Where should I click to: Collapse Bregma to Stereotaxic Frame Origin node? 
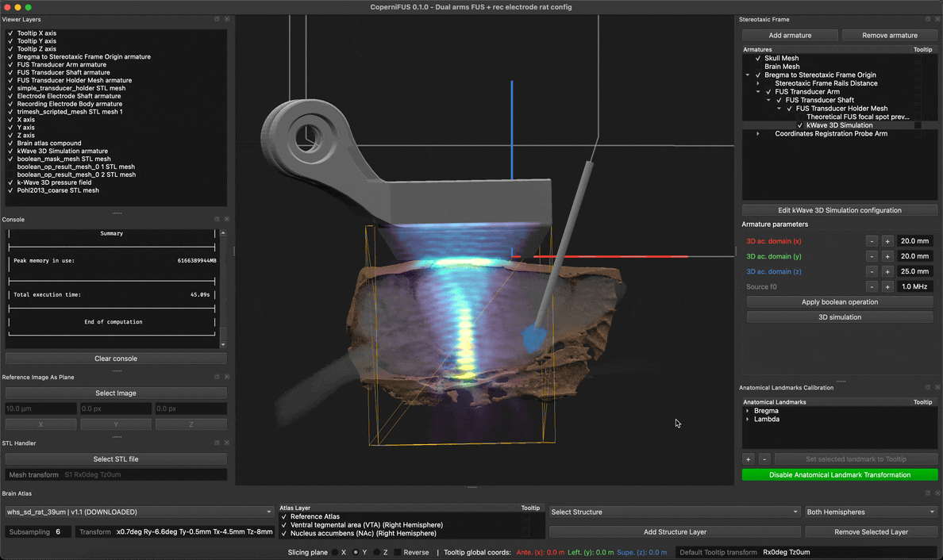[x=748, y=75]
